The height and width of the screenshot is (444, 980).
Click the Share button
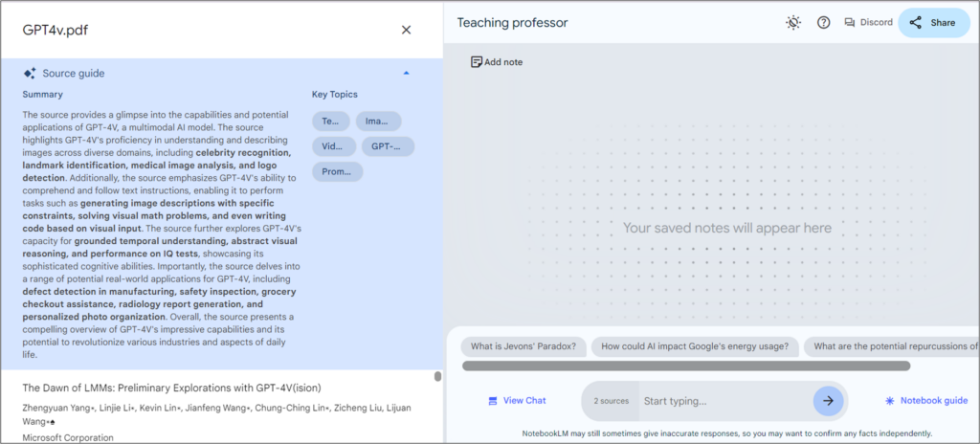click(x=934, y=23)
